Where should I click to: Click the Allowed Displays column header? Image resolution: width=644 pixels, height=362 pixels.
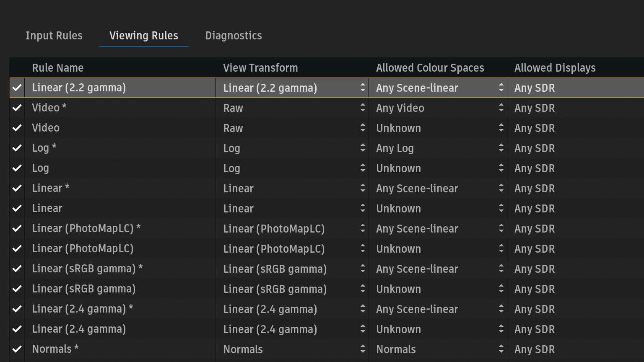[x=555, y=68]
